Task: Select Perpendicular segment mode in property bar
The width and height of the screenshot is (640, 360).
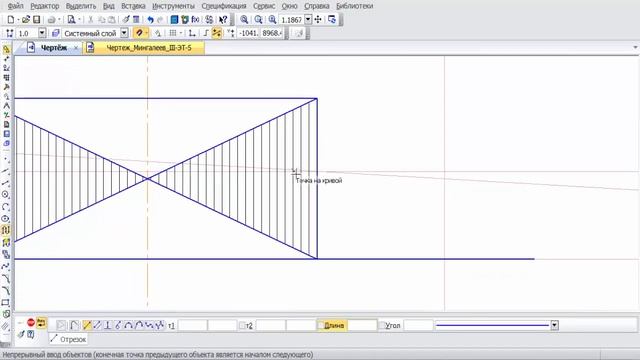Action: (108, 325)
